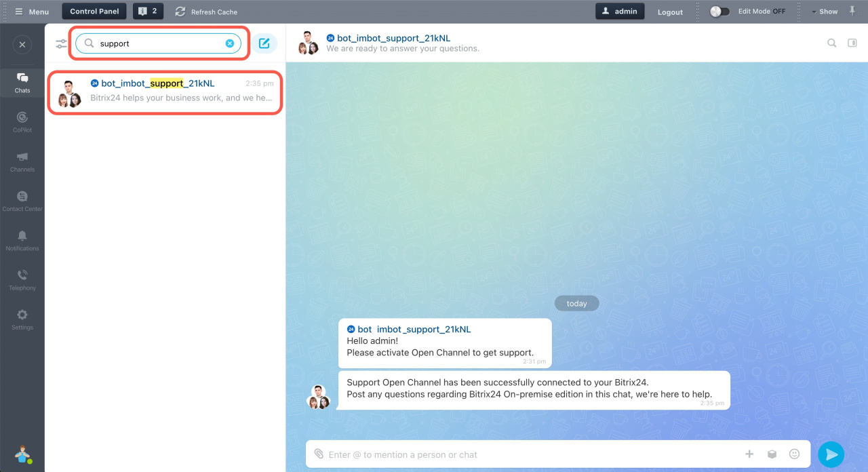Viewport: 868px width, 472px height.
Task: Click the send message arrow button
Action: click(831, 454)
